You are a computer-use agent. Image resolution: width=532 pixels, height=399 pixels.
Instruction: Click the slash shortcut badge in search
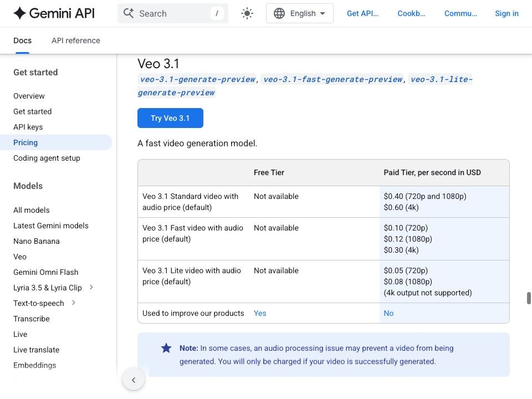pos(217,13)
